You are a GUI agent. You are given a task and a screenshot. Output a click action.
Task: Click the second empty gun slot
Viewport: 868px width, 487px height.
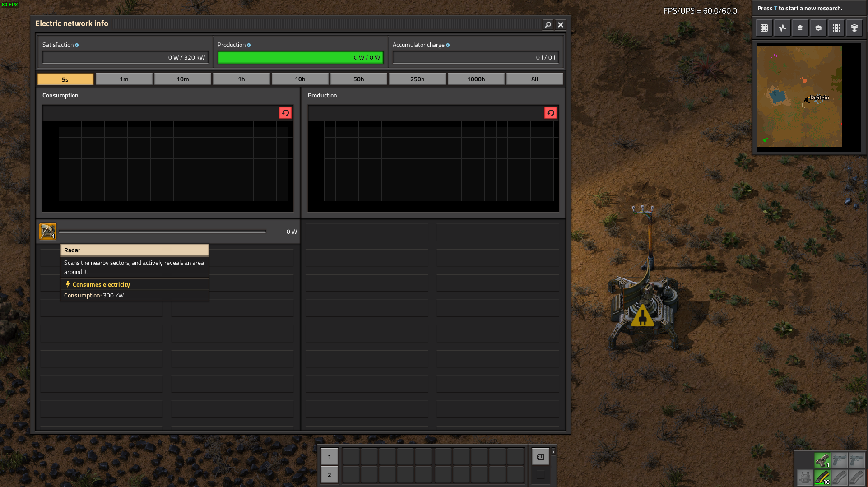click(840, 460)
